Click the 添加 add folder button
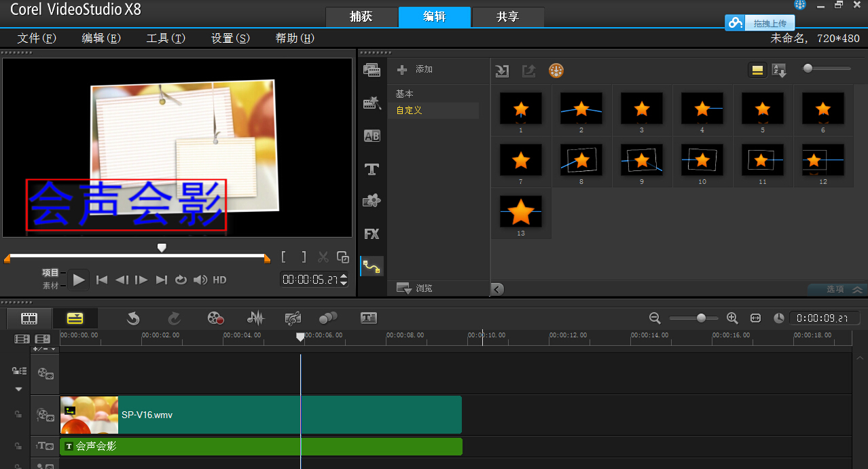Viewport: 868px width, 469px height. pyautogui.click(x=415, y=69)
